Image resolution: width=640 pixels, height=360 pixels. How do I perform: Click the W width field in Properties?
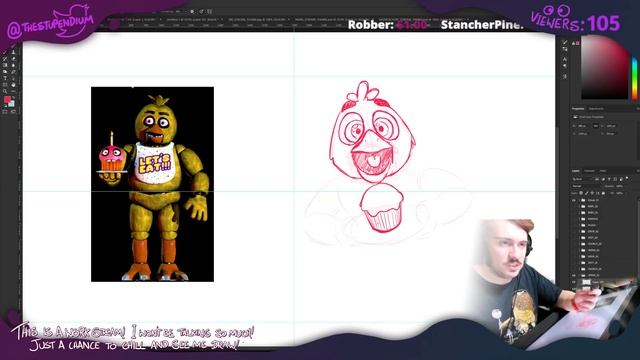coord(582,126)
